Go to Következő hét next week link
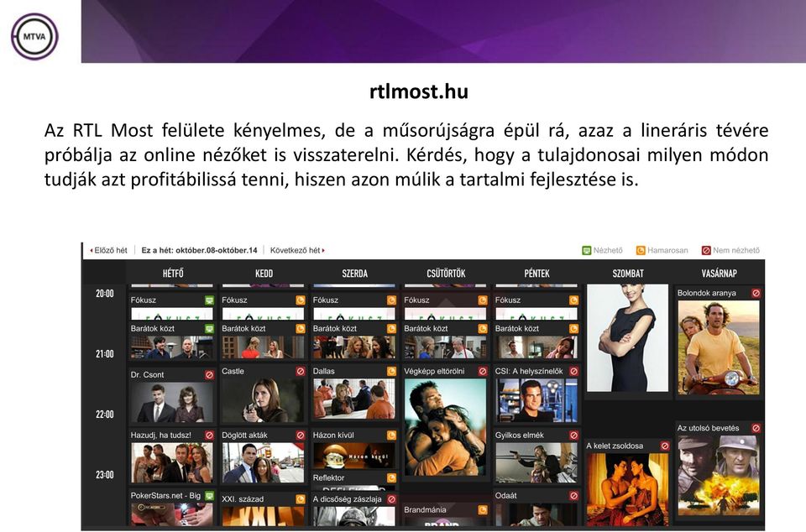This screenshot has width=806, height=532. point(297,250)
